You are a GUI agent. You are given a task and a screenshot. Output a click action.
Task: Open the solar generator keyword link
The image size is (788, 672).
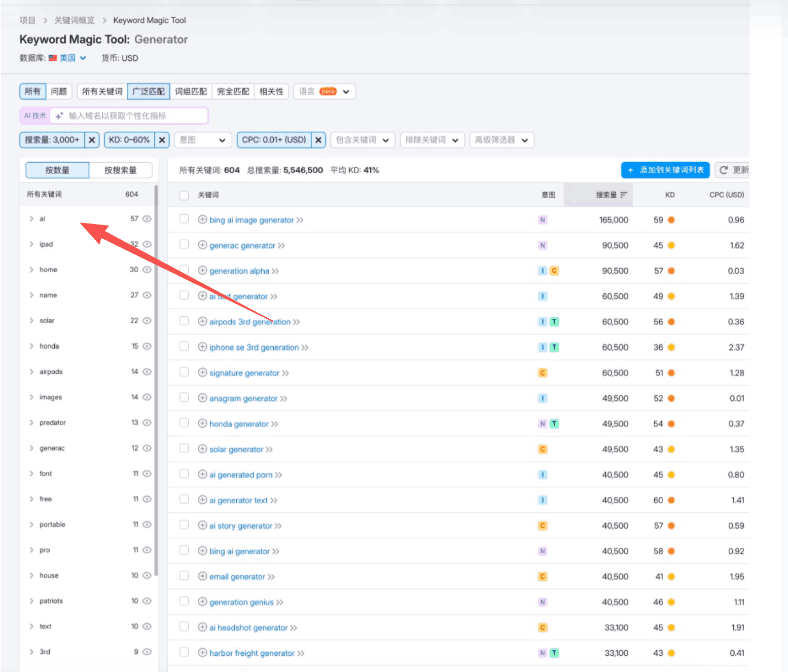236,450
